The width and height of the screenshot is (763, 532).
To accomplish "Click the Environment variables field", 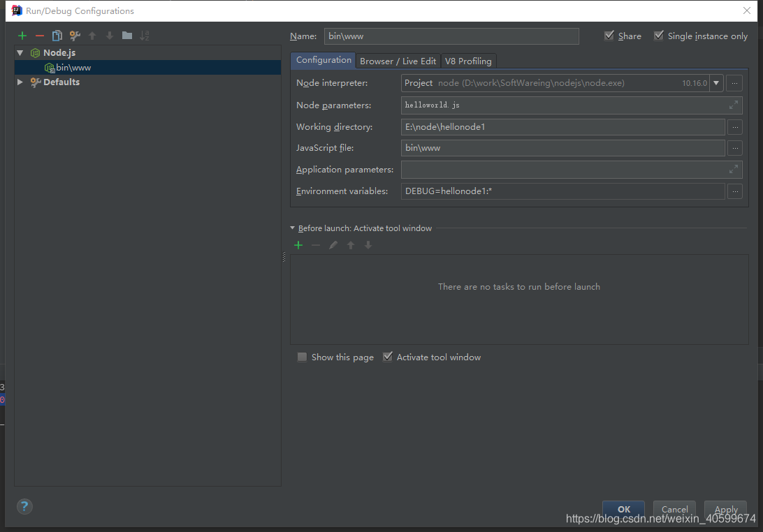I will (562, 191).
